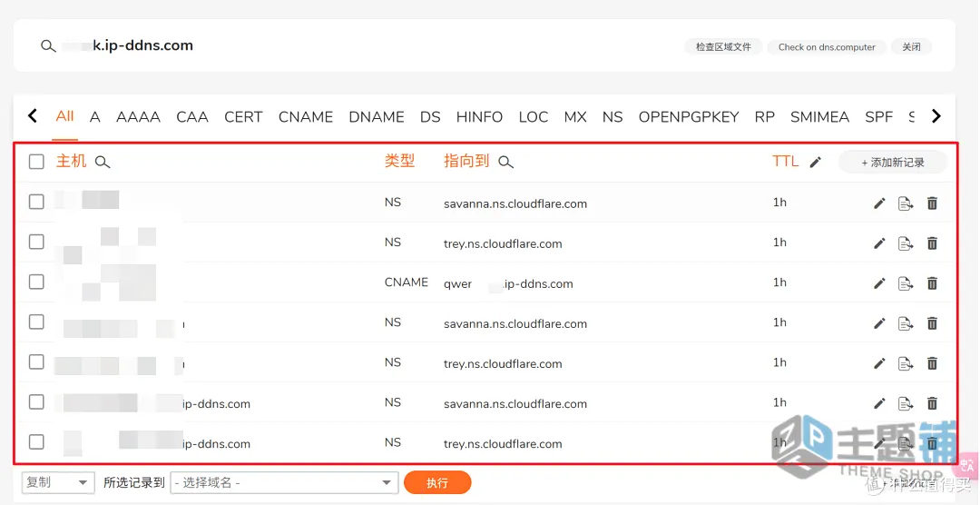Select topmost trey.ns.cloudflare.com row checkbox
Viewport: 980px width, 505px height.
tap(36, 242)
